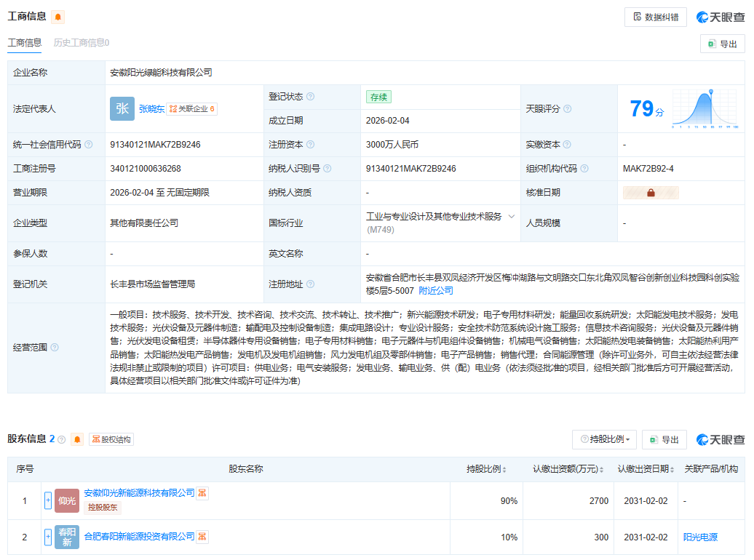Image resolution: width=754 pixels, height=560 pixels.
Task: Click the 张 legal representative avatar
Action: [122, 108]
